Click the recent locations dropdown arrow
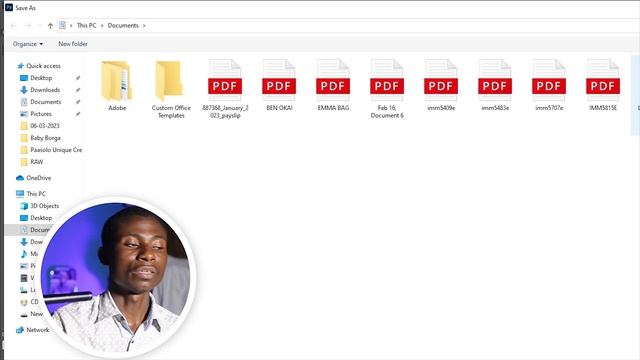Image resolution: width=640 pixels, height=360 pixels. [40, 26]
